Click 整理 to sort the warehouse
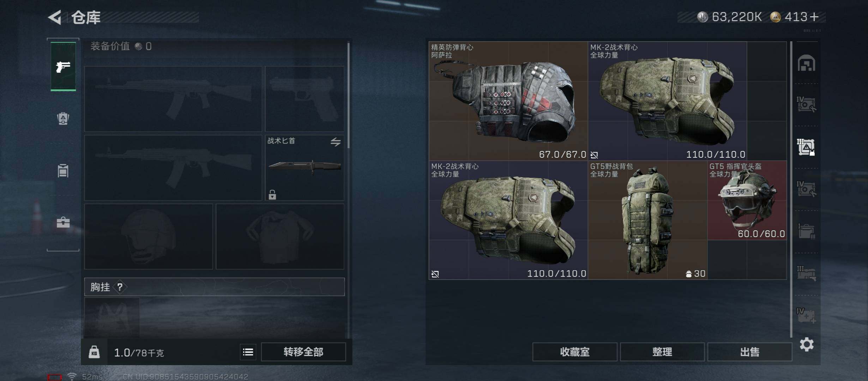The image size is (868, 381). (x=662, y=352)
